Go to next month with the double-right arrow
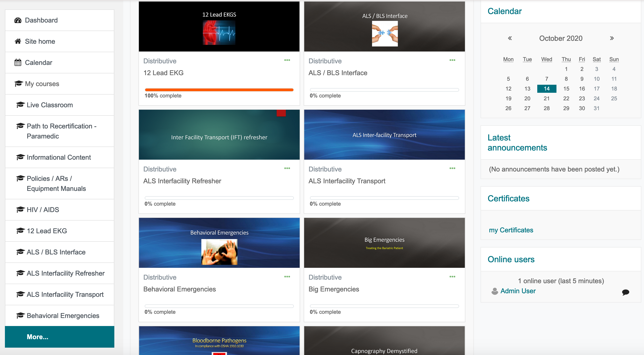This screenshot has height=355, width=644. pos(612,38)
